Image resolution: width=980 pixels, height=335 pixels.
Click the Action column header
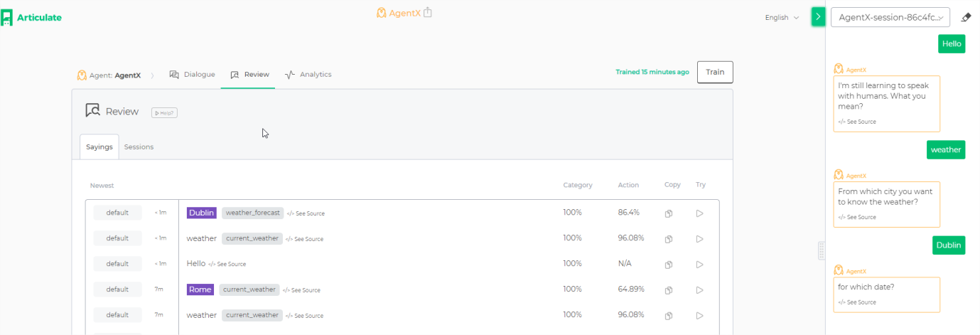click(628, 186)
